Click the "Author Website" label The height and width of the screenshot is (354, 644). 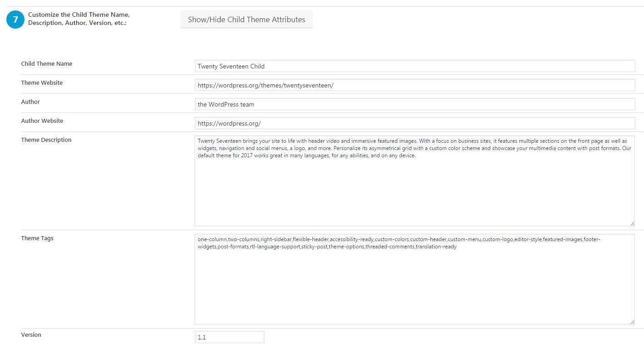(x=42, y=121)
